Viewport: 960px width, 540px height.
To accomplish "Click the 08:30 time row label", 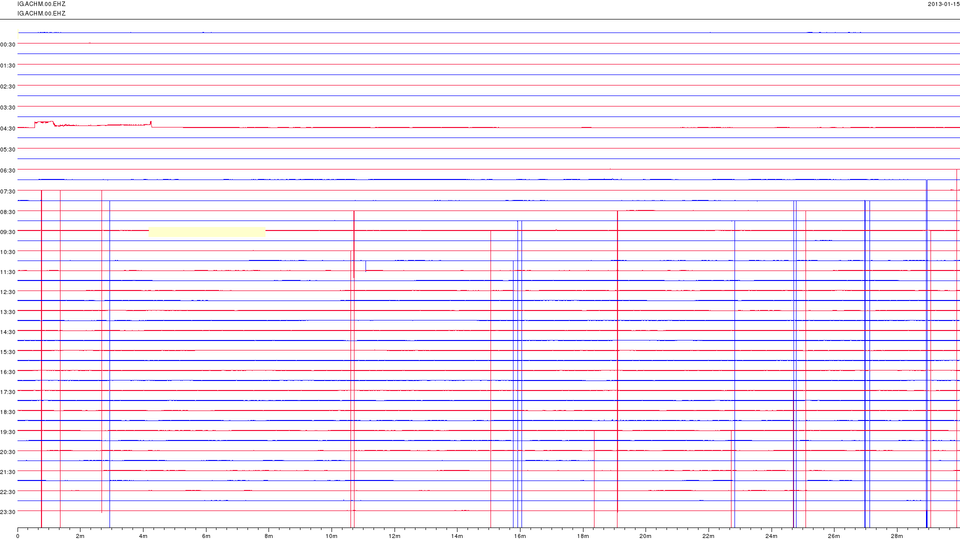I will click(x=8, y=212).
